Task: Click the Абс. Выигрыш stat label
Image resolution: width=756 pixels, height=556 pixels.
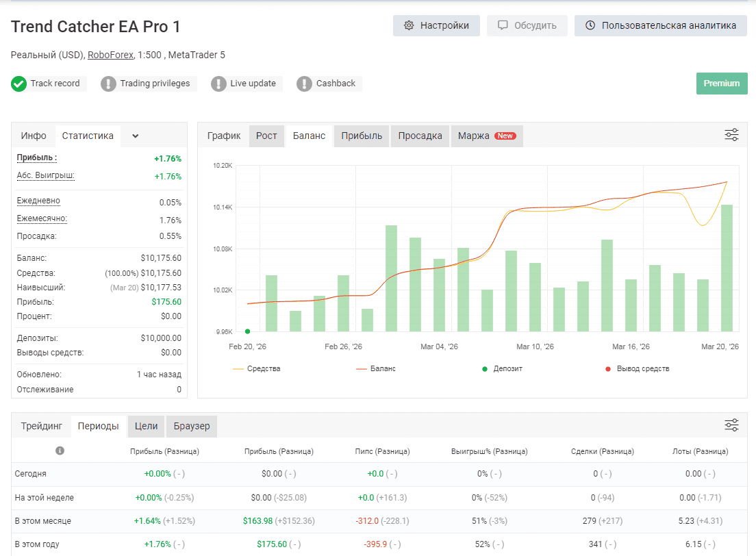Action: (46, 175)
